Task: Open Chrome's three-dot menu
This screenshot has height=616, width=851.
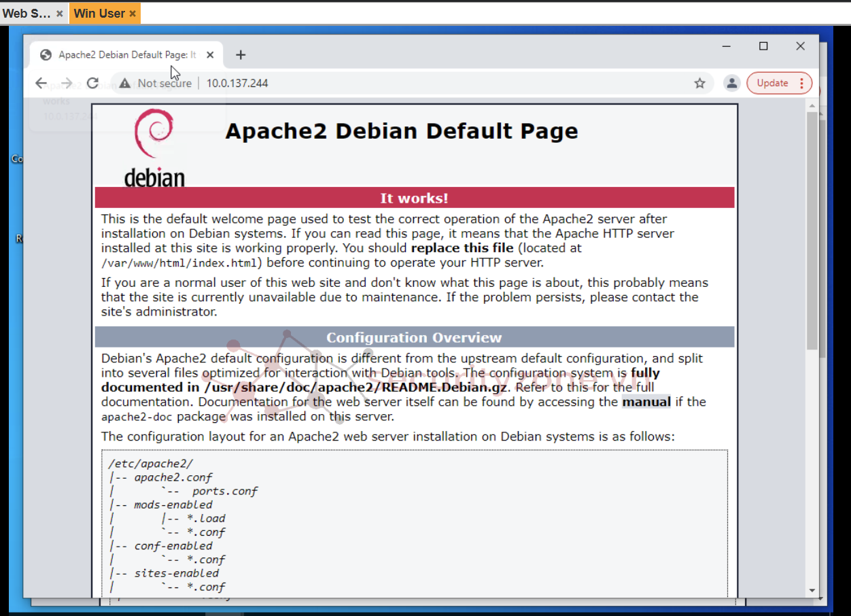Action: pyautogui.click(x=801, y=83)
